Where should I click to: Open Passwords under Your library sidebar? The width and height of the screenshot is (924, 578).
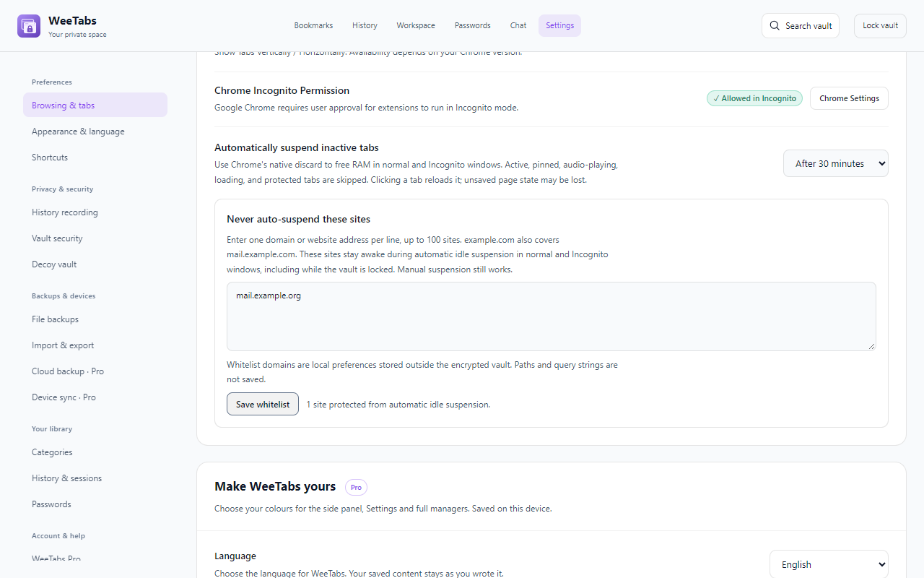(95, 504)
